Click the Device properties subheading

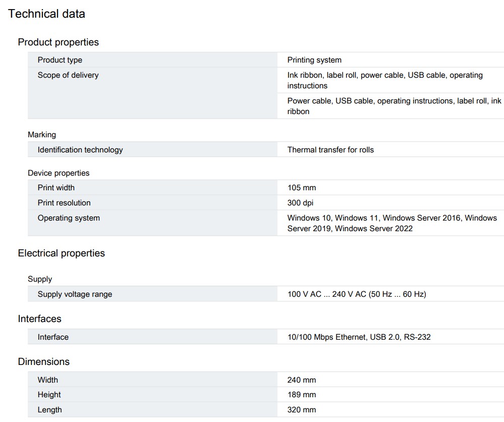pos(59,173)
